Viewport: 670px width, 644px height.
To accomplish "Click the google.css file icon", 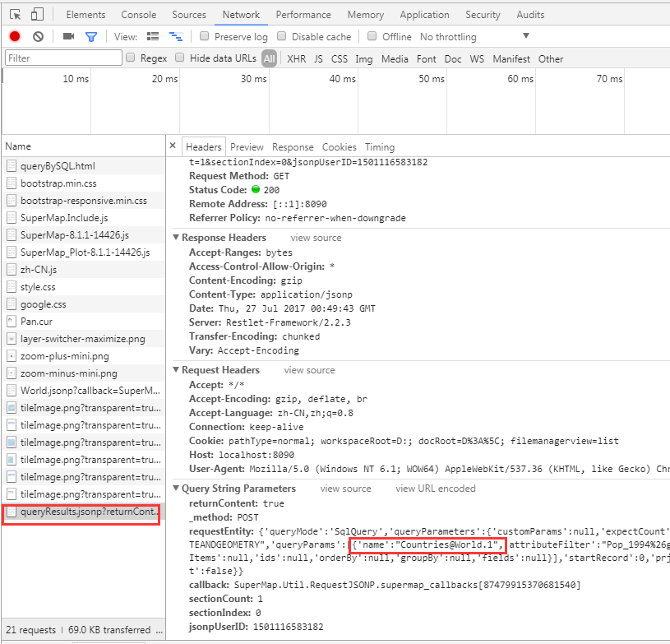I will click(12, 304).
